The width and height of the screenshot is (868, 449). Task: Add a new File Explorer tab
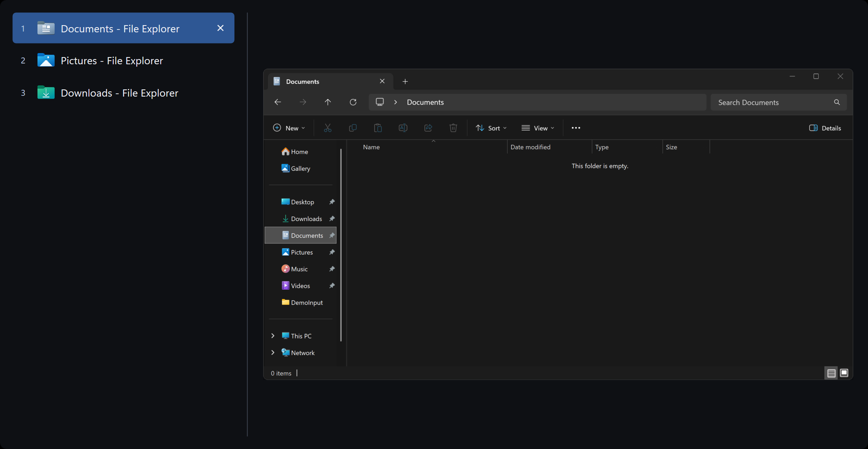[x=405, y=81]
